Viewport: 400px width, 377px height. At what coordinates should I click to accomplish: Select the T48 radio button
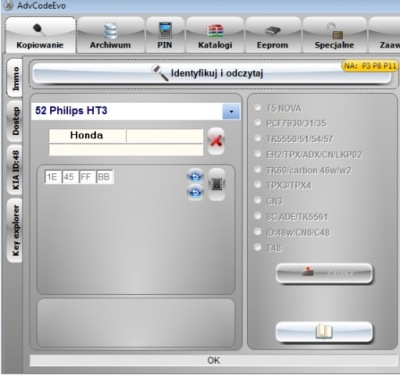[x=257, y=247]
